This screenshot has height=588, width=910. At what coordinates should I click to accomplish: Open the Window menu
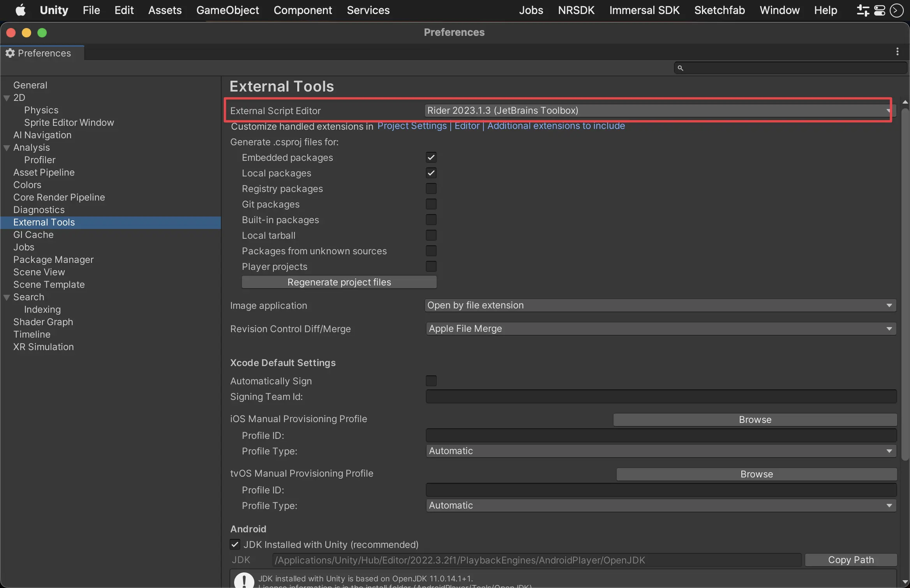(779, 10)
